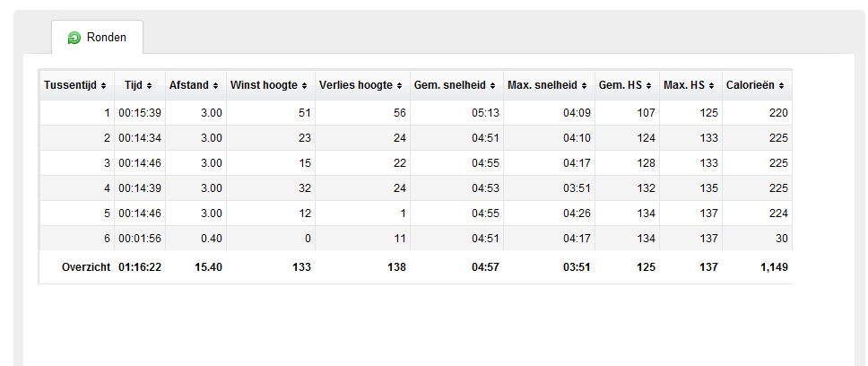Click the green Ronden refresh icon
This screenshot has width=868, height=366.
[x=74, y=38]
